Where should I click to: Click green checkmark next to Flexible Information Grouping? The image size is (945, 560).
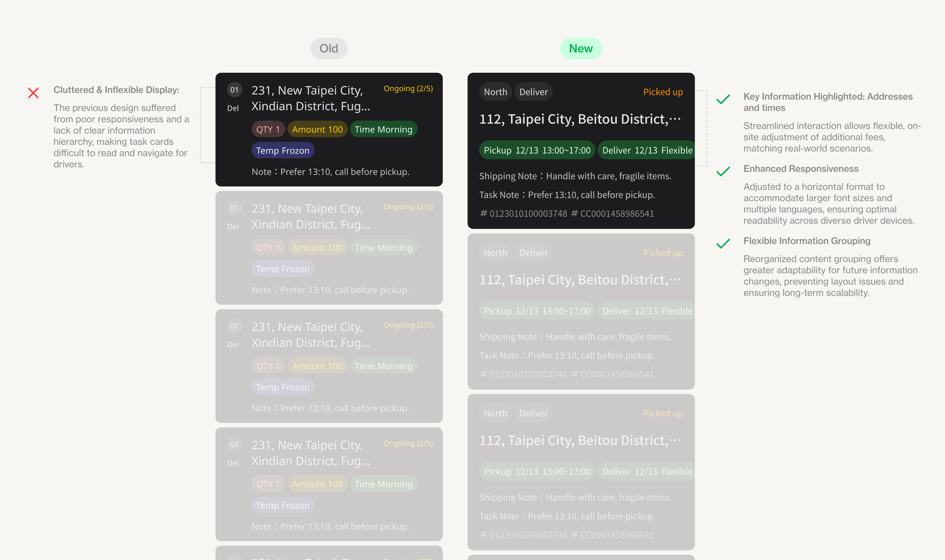[x=723, y=243]
